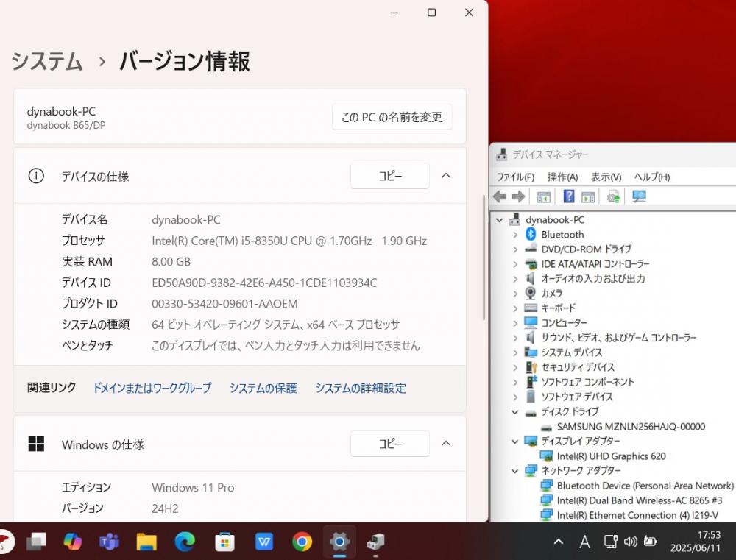Click battery status tray icon
Viewport: 736px width, 560px height.
(650, 542)
